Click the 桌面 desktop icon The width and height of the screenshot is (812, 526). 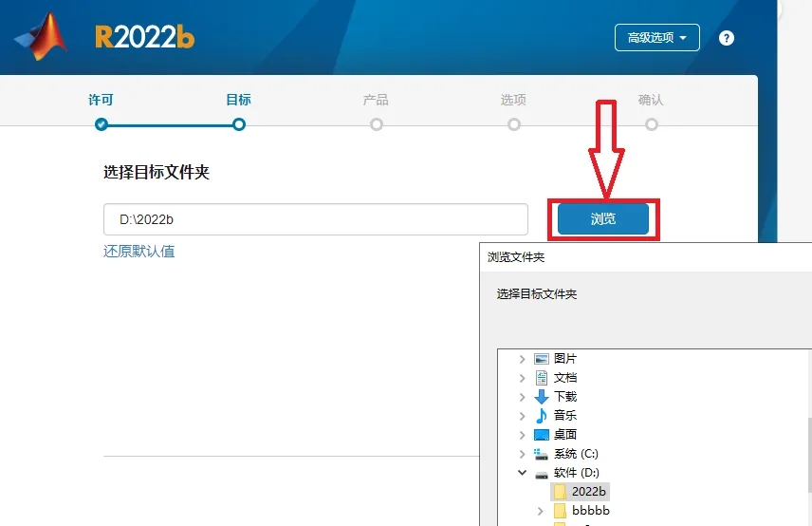pos(541,435)
